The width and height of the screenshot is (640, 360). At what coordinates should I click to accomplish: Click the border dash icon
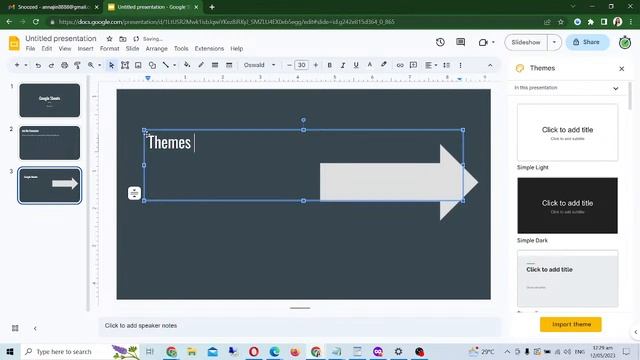point(229,65)
